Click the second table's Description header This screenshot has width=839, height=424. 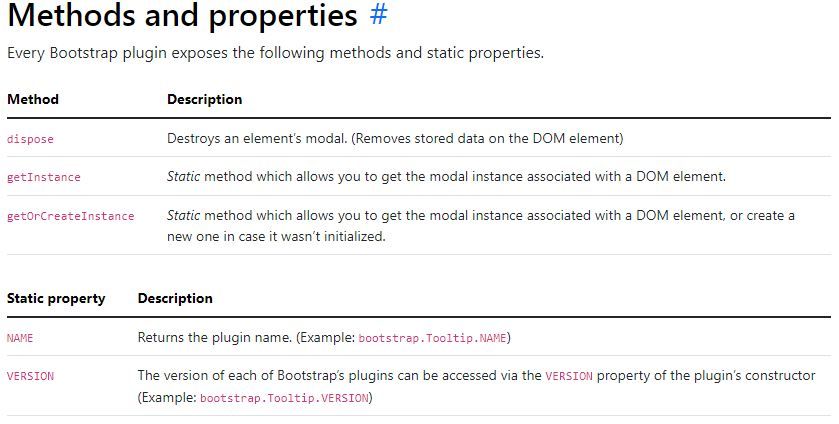pyautogui.click(x=175, y=298)
